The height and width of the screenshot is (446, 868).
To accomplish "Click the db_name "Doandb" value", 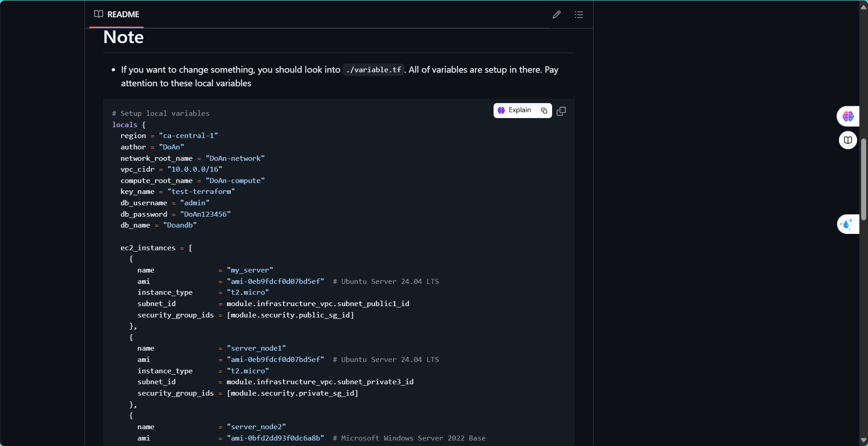I will (180, 225).
